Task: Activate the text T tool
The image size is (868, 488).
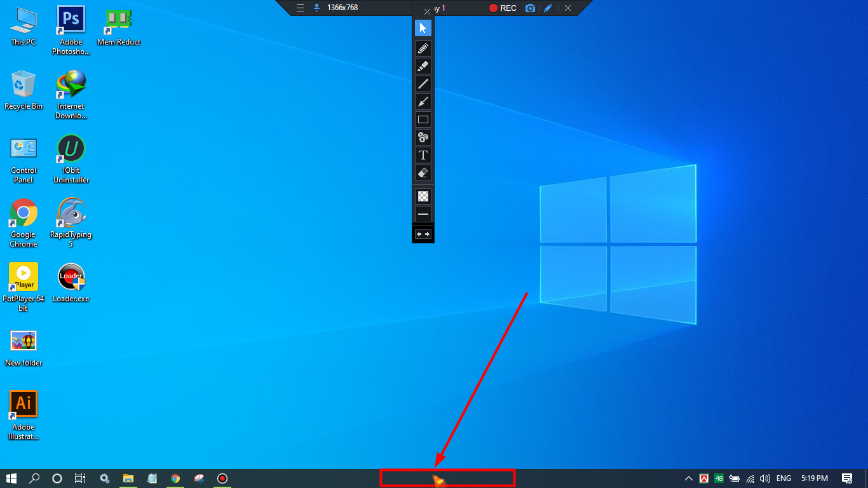Action: 423,155
